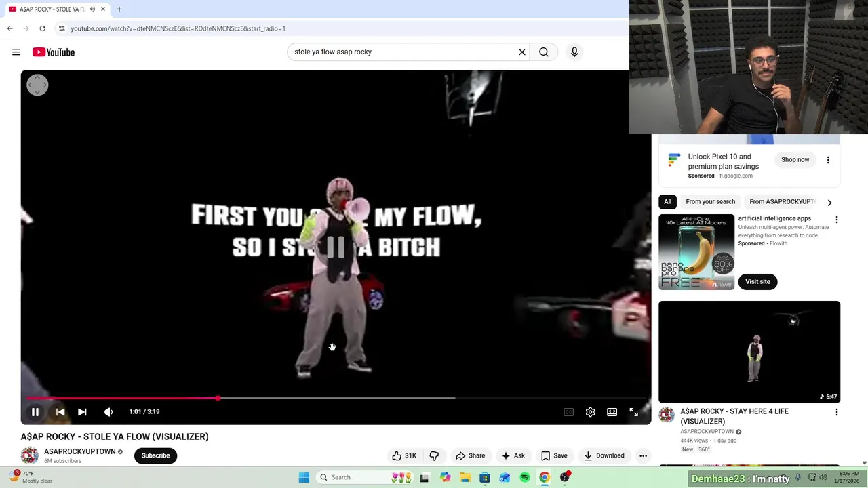Open STAY HERE 4 LIFE video thumbnail
This screenshot has width=868, height=488.
pos(749,352)
